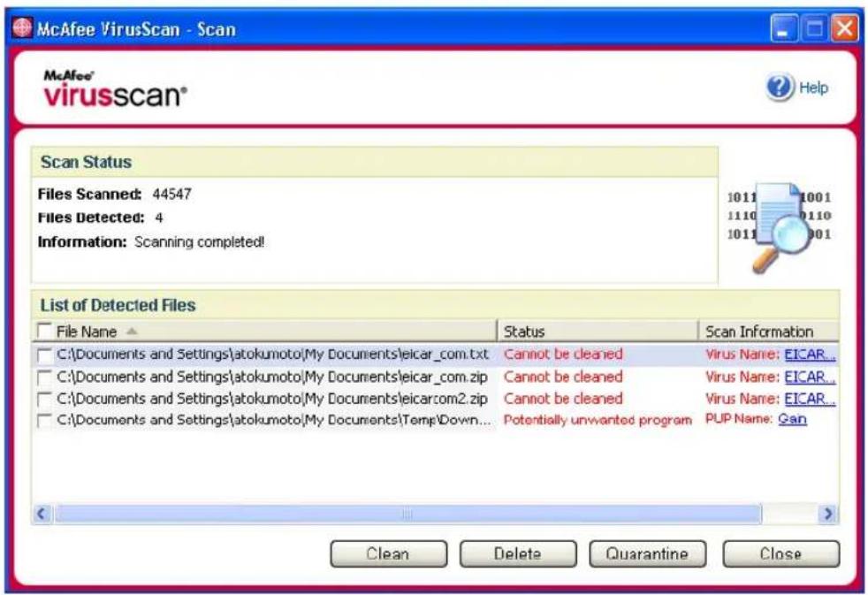The height and width of the screenshot is (595, 868).
Task: Open the Help text link
Action: (x=813, y=88)
